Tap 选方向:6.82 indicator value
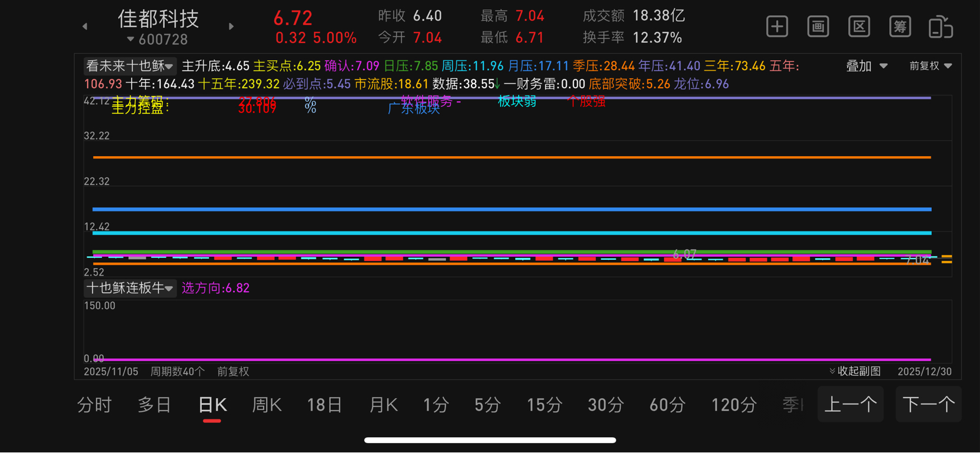Viewport: 980px width, 453px height. pyautogui.click(x=215, y=288)
